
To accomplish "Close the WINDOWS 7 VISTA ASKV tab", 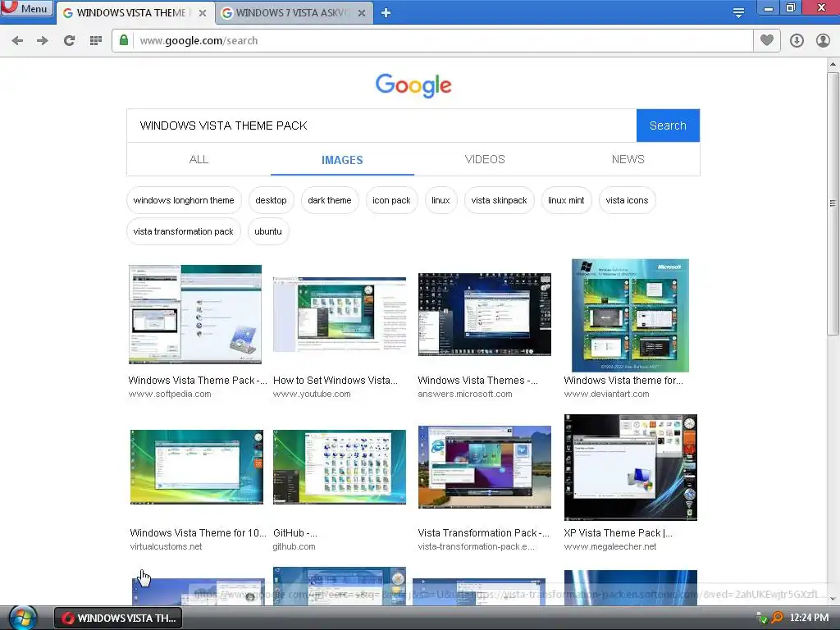I will click(362, 13).
